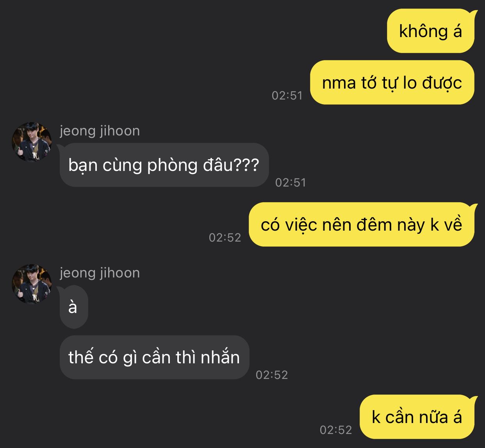Select the 'nma tớ tự lo được' bubble

click(392, 83)
